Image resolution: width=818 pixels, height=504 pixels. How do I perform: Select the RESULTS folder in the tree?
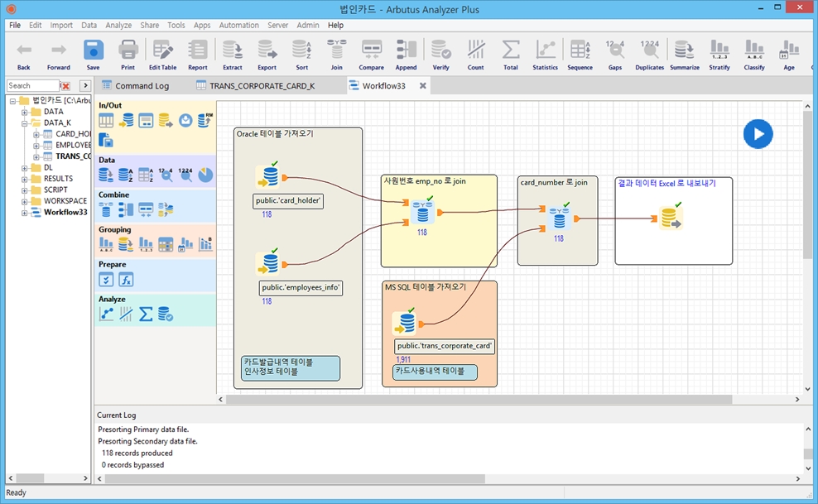pyautogui.click(x=58, y=179)
